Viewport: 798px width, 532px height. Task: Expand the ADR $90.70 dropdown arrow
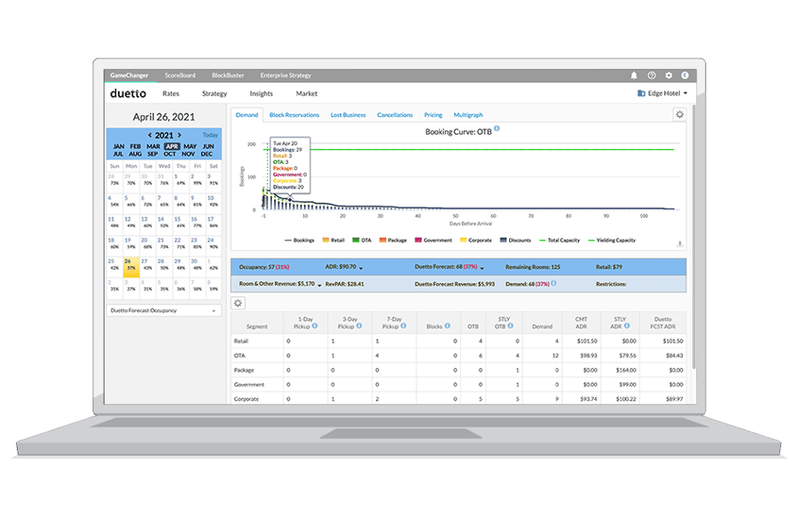tap(361, 267)
